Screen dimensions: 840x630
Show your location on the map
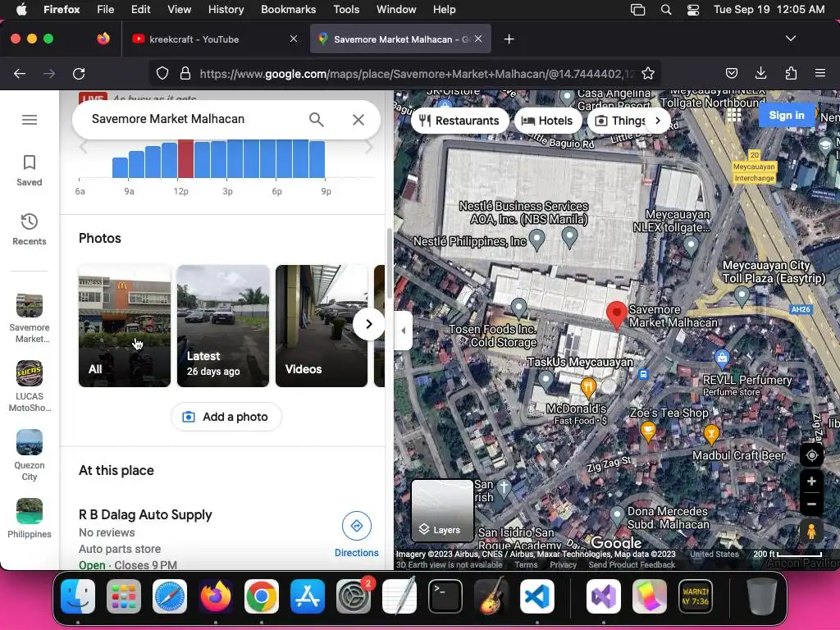coord(811,455)
